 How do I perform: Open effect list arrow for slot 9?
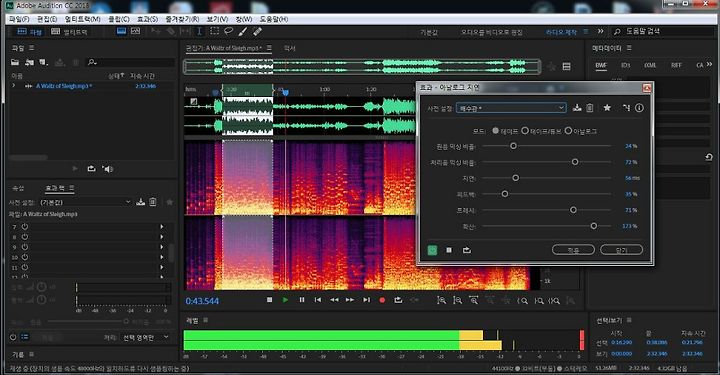[x=162, y=247]
